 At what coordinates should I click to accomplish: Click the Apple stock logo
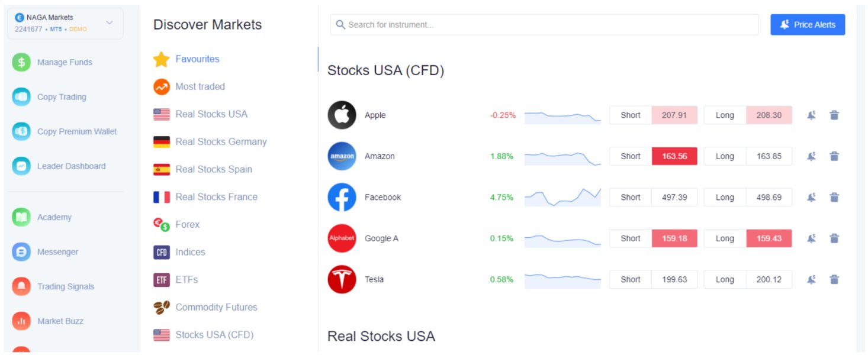pyautogui.click(x=342, y=115)
